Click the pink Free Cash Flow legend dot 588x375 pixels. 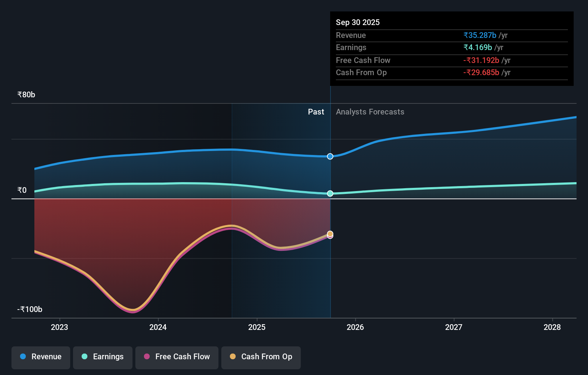pyautogui.click(x=146, y=357)
